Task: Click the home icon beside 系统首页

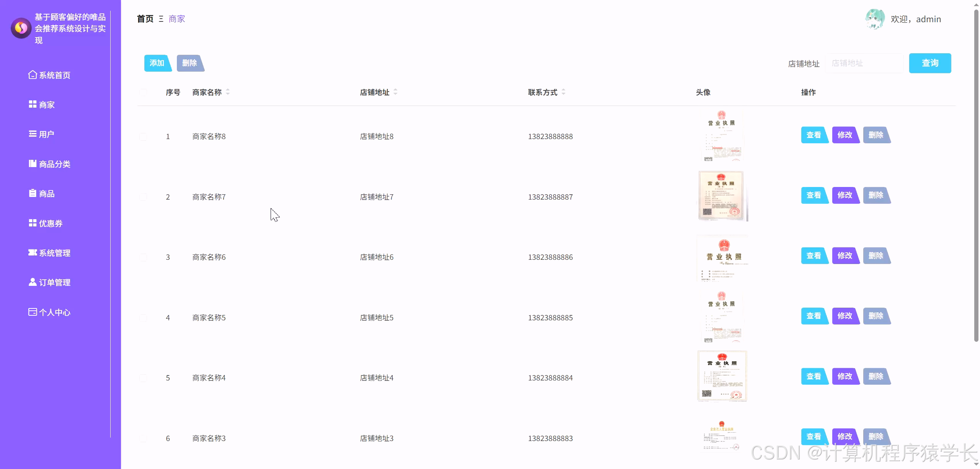Action: point(33,75)
